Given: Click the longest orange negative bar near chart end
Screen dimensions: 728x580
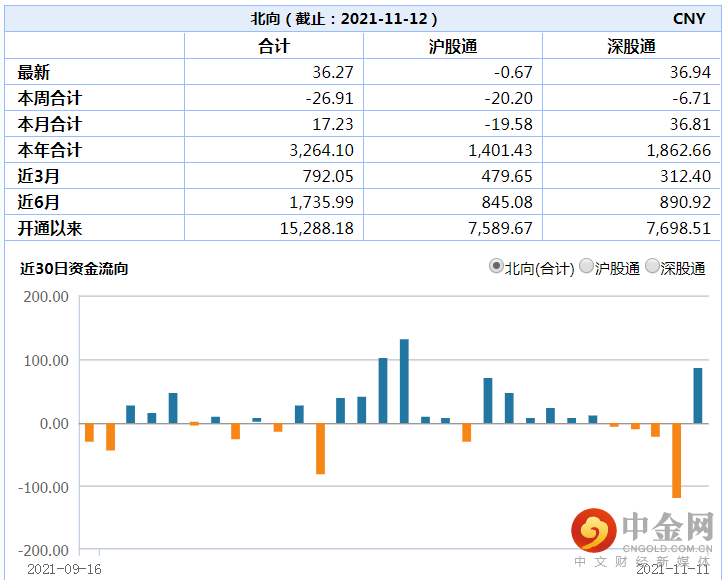Looking at the screenshot, I should (x=676, y=461).
